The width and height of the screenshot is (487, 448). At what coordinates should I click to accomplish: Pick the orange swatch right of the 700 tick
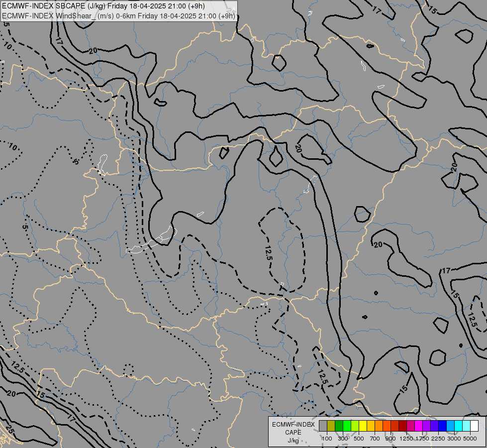click(x=379, y=426)
